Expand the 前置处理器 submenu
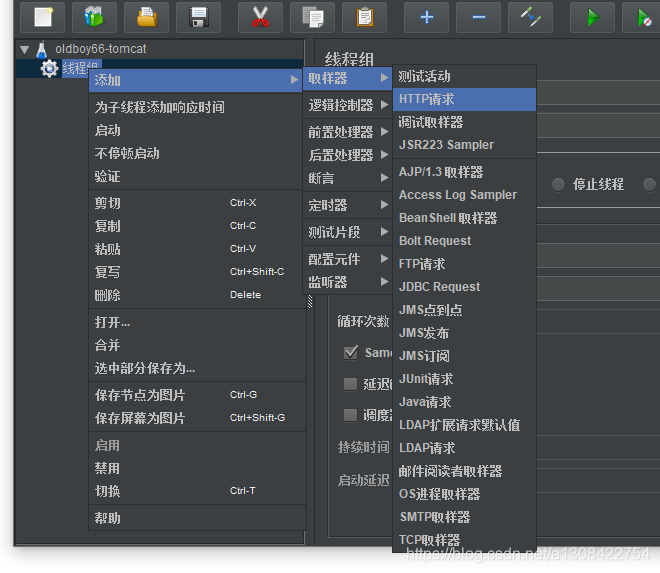This screenshot has width=660, height=573. tap(347, 132)
